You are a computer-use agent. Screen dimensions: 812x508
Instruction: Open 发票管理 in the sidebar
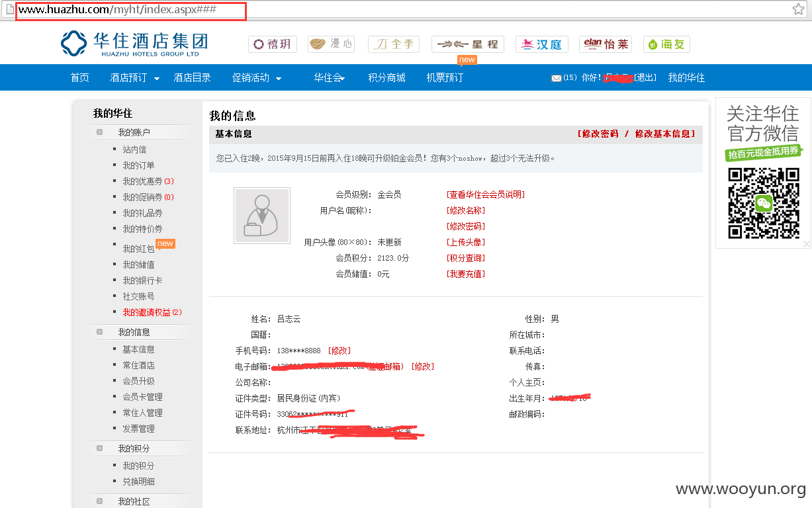point(138,429)
